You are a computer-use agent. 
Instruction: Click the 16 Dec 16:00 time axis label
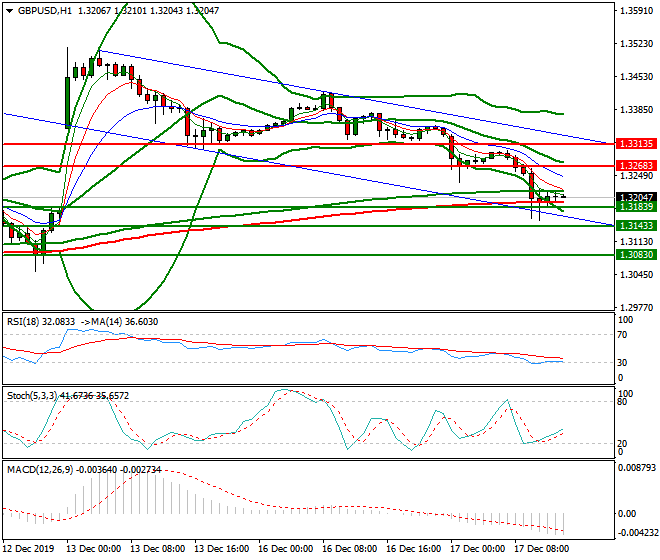(413, 549)
